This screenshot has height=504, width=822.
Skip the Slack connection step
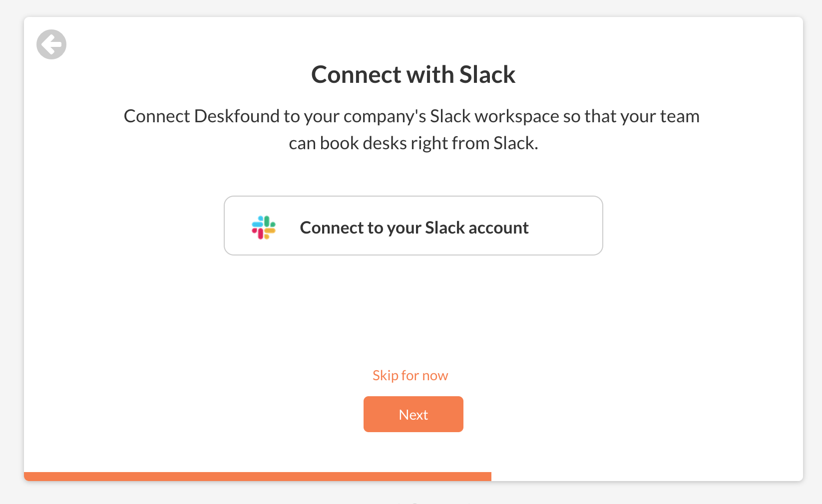click(x=410, y=375)
